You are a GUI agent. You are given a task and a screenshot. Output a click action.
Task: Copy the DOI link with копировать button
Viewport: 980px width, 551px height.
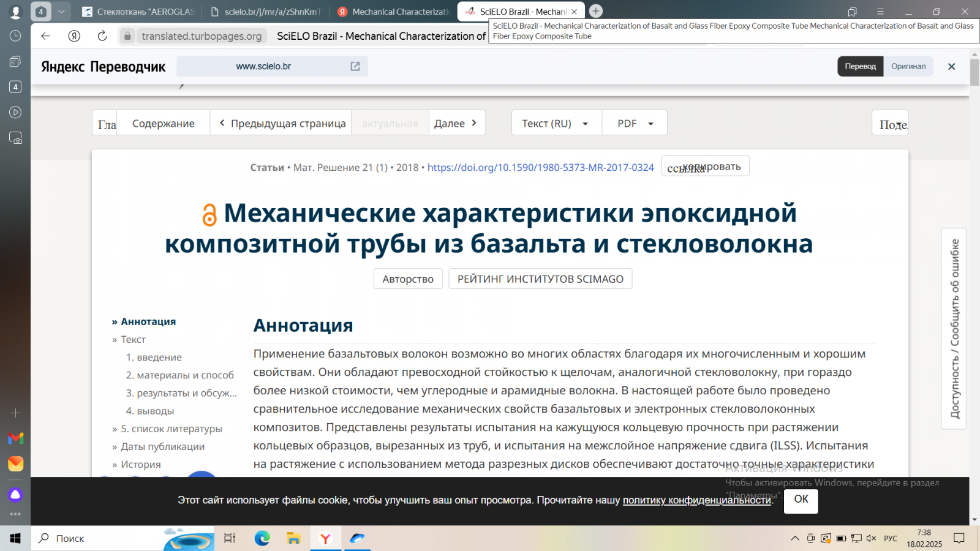click(x=705, y=167)
